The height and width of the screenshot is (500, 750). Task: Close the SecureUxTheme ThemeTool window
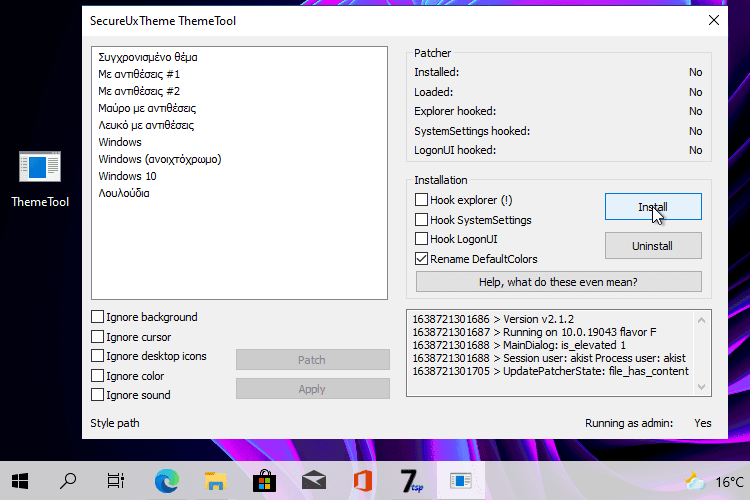tap(714, 20)
